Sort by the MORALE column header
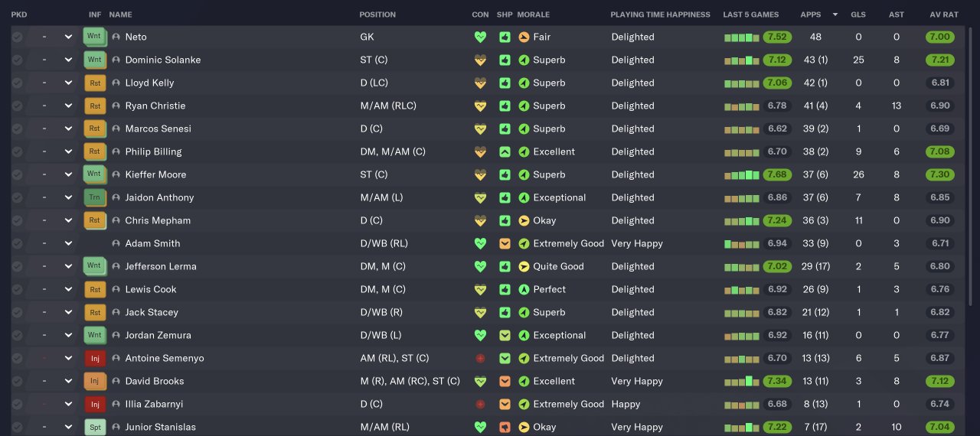The image size is (980, 436). pos(533,15)
